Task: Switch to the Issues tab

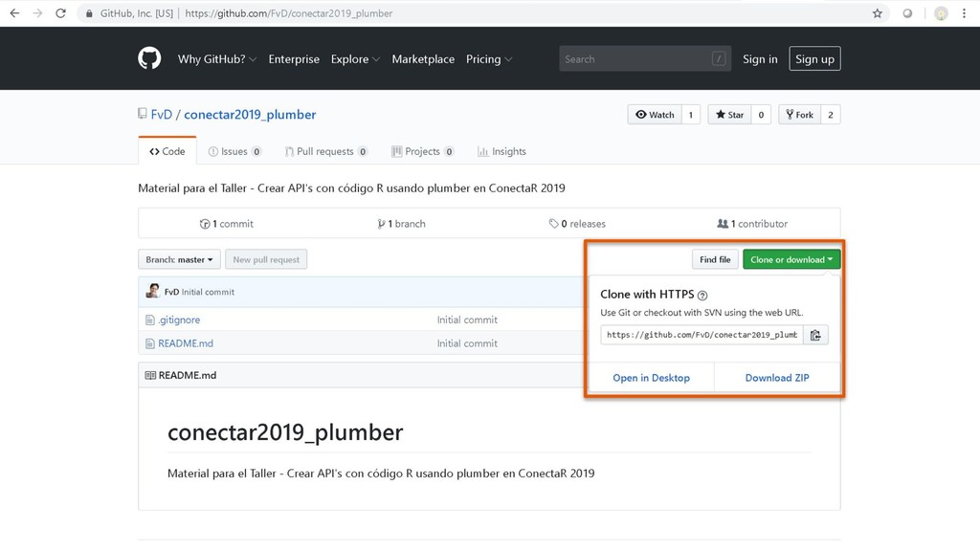Action: 234,151
